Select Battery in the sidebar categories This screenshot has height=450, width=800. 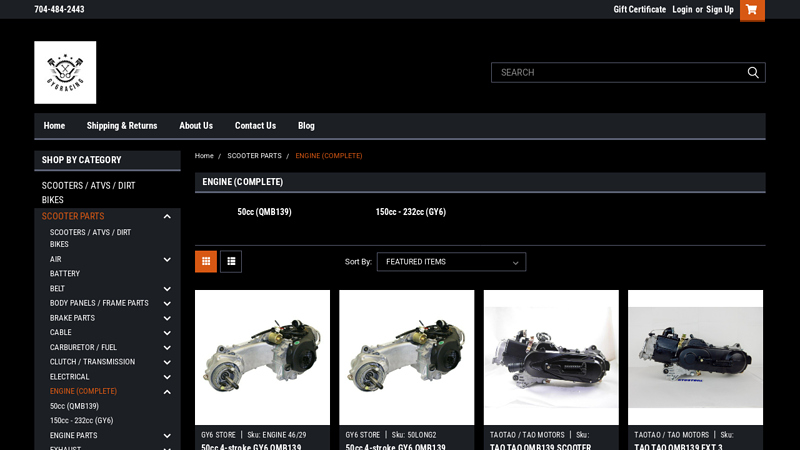pos(65,274)
